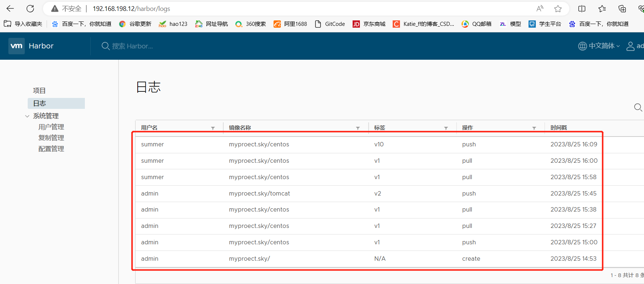This screenshot has height=284, width=644.
Task: Click timestamp 2023/8/25 15:27
Action: point(573,226)
